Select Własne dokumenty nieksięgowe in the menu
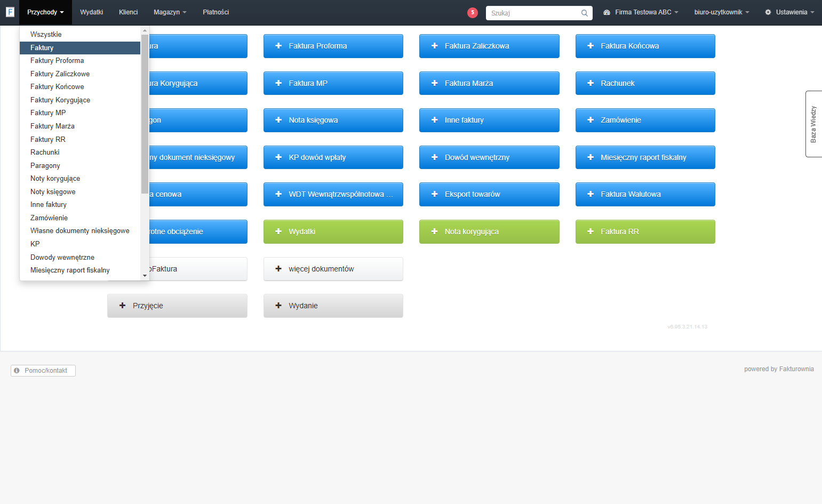Screen dimensions: 822x504 pyautogui.click(x=80, y=230)
